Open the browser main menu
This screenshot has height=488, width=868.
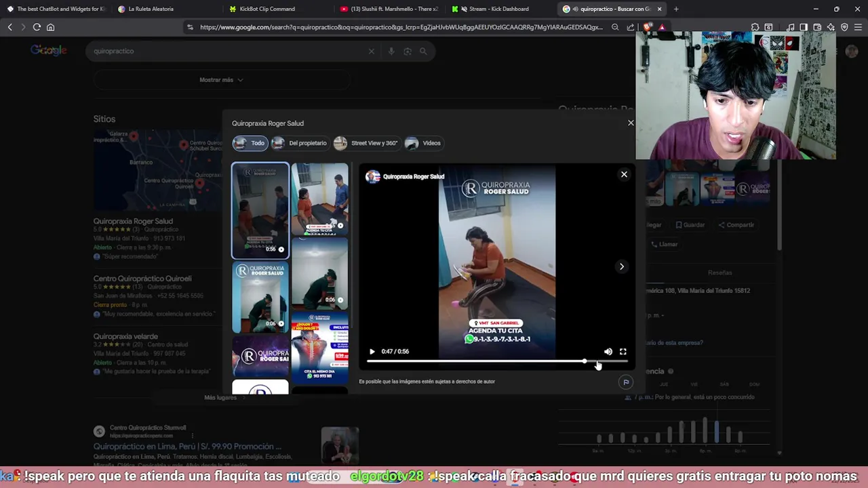click(858, 27)
